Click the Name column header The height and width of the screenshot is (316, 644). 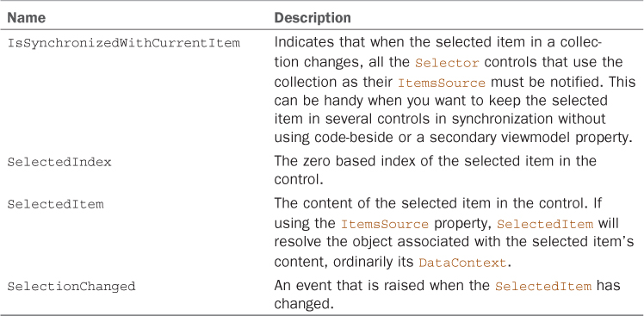[x=27, y=18]
